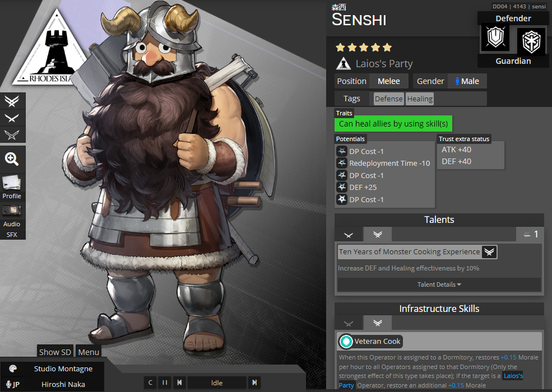Click the C animation control button
Viewport: 552px width, 392px height.
click(x=150, y=382)
